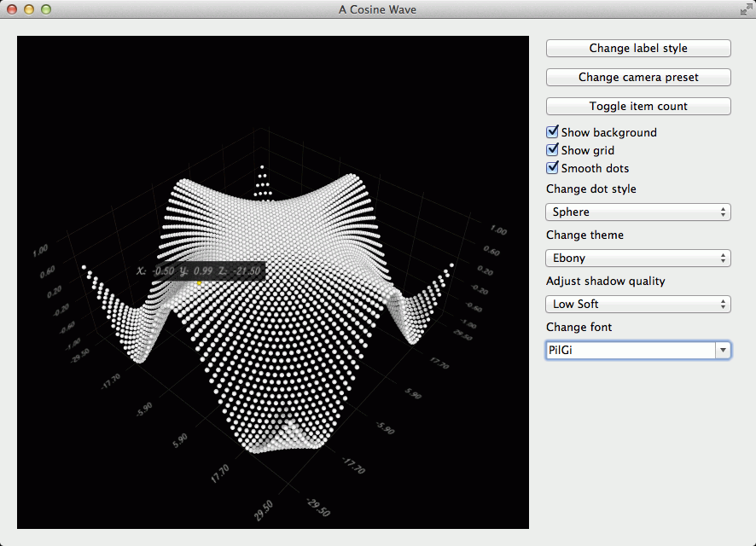Click the A Cosine Wave title bar text
The width and height of the screenshot is (756, 546).
[377, 9]
